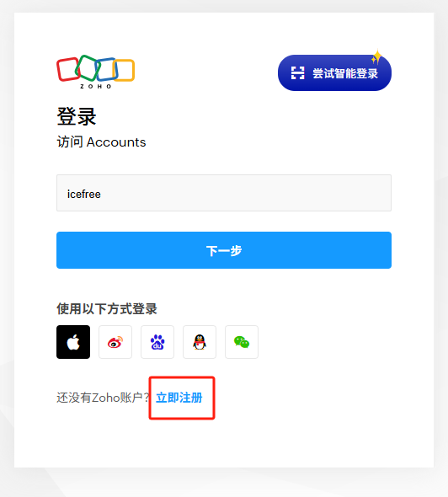Open the 尝试智能登录 smart login button

pos(334,73)
